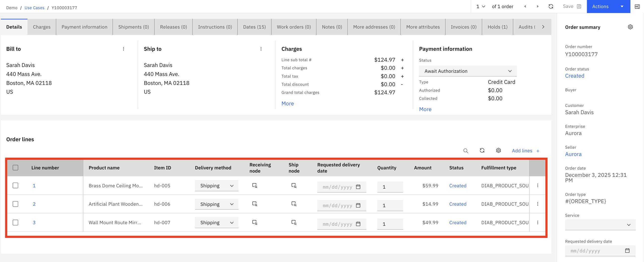Open calendar for hd-007 delivery date

coord(358,224)
